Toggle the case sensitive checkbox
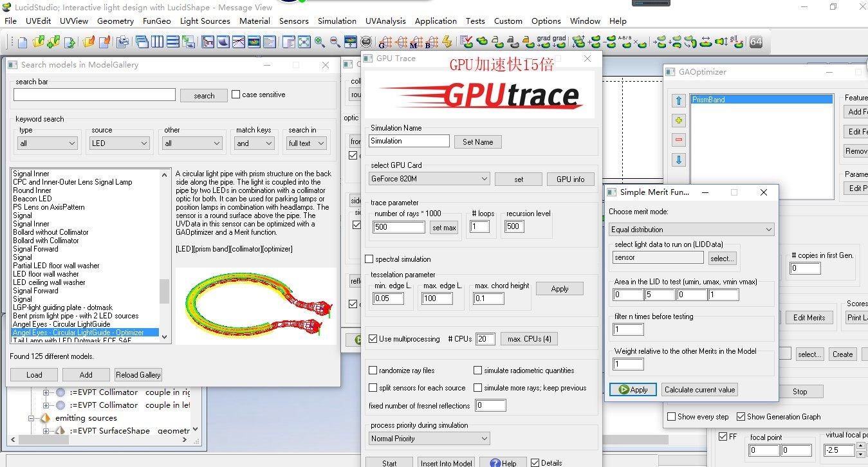This screenshot has width=868, height=467. 235,95
